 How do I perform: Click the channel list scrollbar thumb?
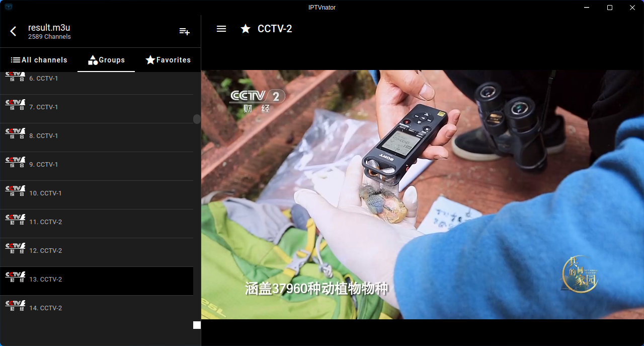[x=197, y=119]
